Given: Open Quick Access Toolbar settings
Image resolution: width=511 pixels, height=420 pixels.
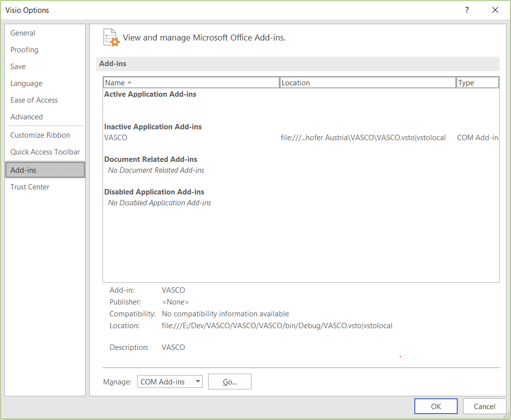Looking at the screenshot, I should point(45,152).
